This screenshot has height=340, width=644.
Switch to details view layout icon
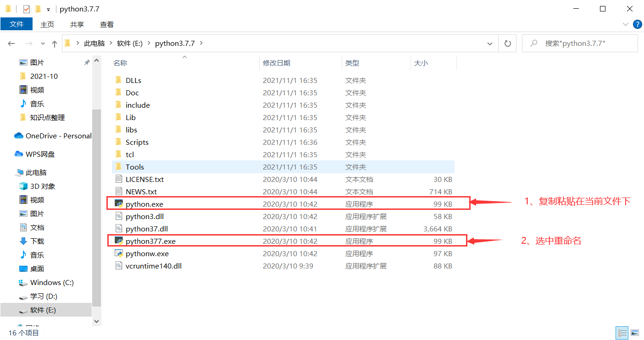[622, 333]
